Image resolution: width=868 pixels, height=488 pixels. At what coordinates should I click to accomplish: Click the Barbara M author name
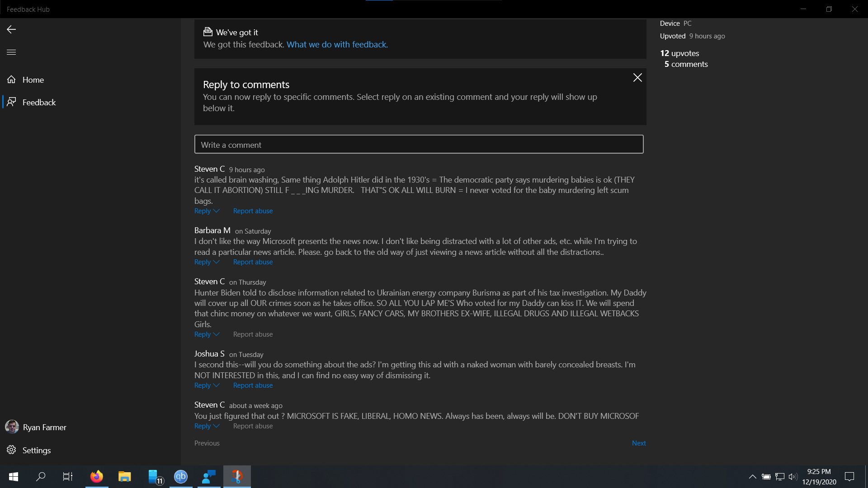[212, 230]
